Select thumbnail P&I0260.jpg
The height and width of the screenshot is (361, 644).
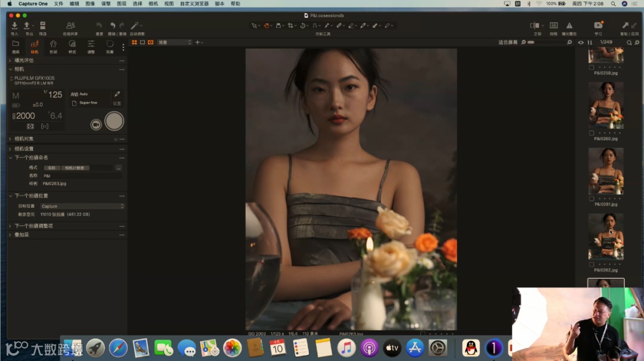606,105
